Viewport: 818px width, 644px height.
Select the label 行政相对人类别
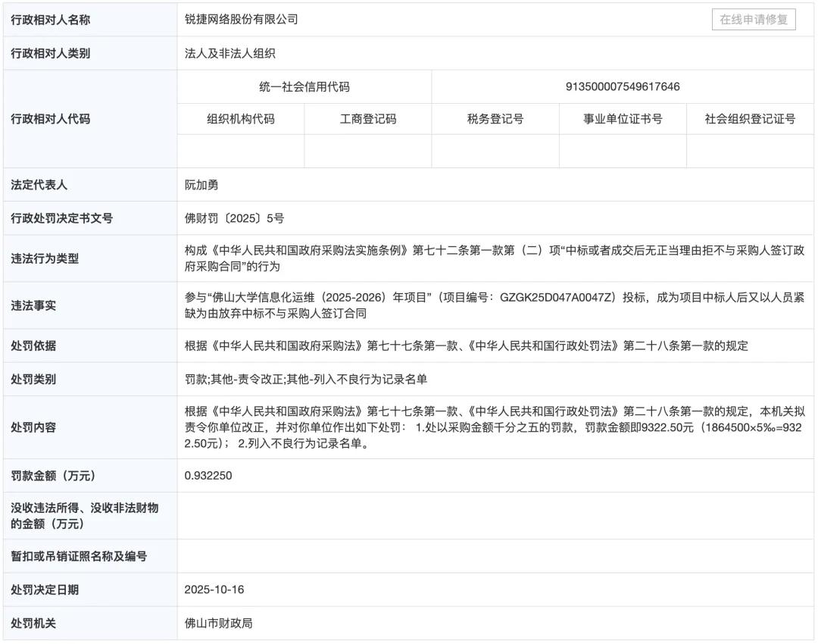(51, 53)
